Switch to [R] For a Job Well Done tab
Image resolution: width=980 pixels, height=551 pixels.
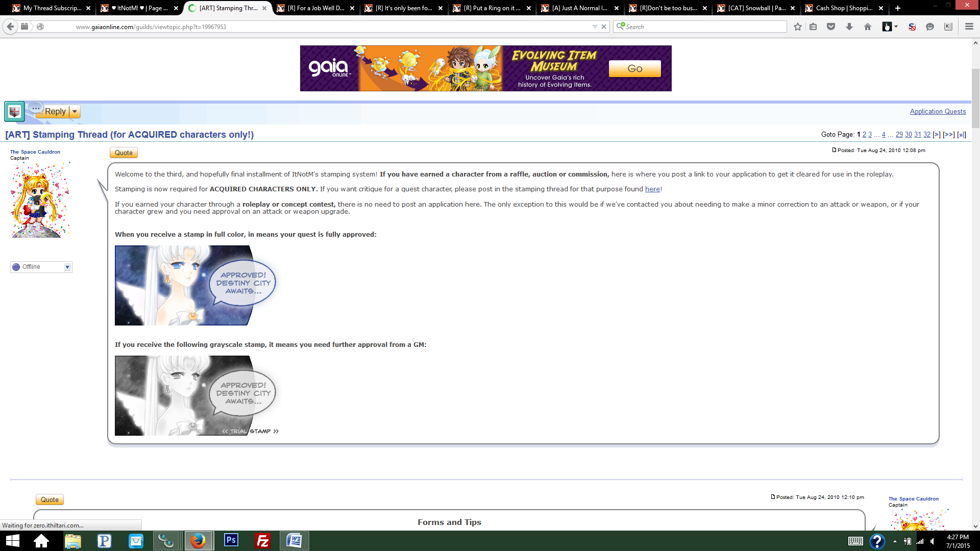(315, 8)
